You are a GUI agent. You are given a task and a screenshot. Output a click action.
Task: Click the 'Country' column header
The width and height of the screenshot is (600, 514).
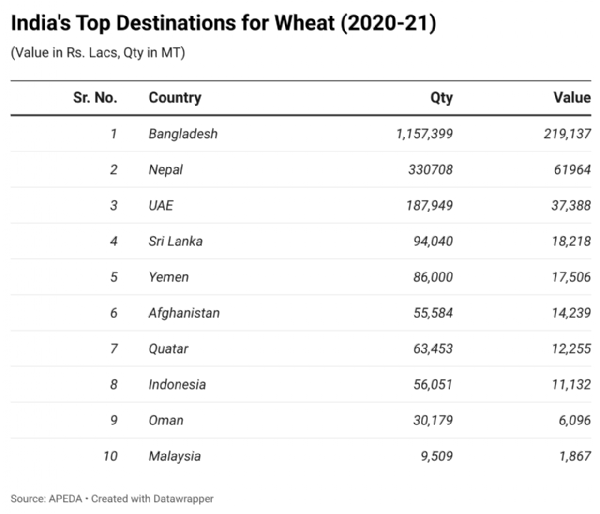pyautogui.click(x=175, y=98)
